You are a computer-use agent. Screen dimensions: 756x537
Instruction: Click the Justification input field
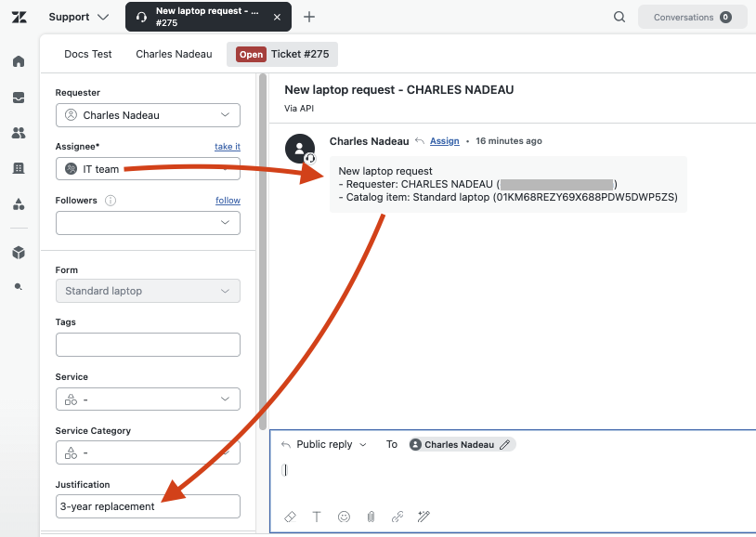coord(148,506)
